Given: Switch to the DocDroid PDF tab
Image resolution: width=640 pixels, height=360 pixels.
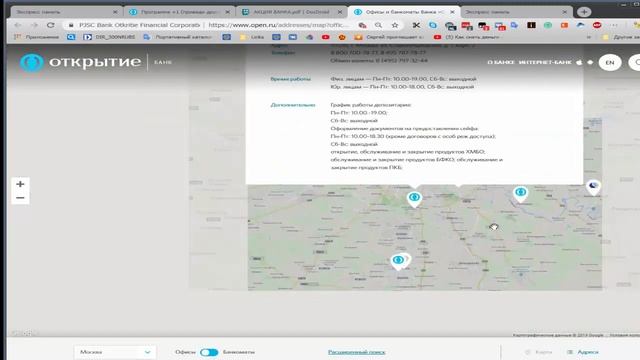Looking at the screenshot, I should pos(291,12).
